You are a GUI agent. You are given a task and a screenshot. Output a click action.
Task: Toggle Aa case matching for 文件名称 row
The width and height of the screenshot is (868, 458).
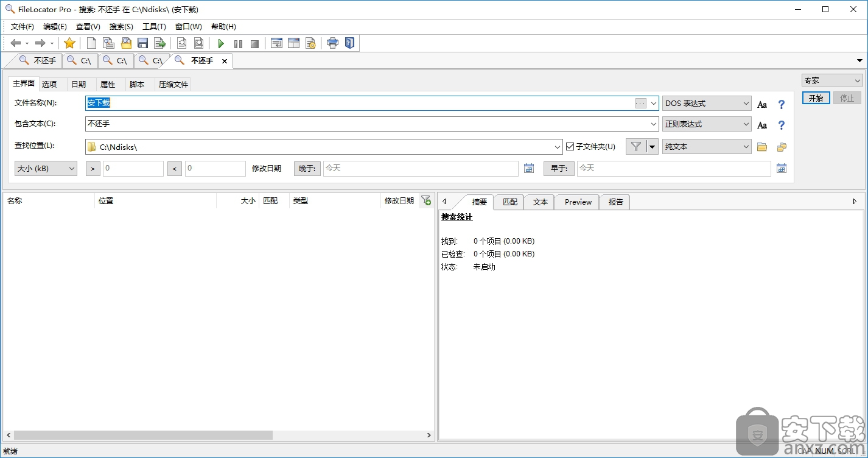[762, 105]
